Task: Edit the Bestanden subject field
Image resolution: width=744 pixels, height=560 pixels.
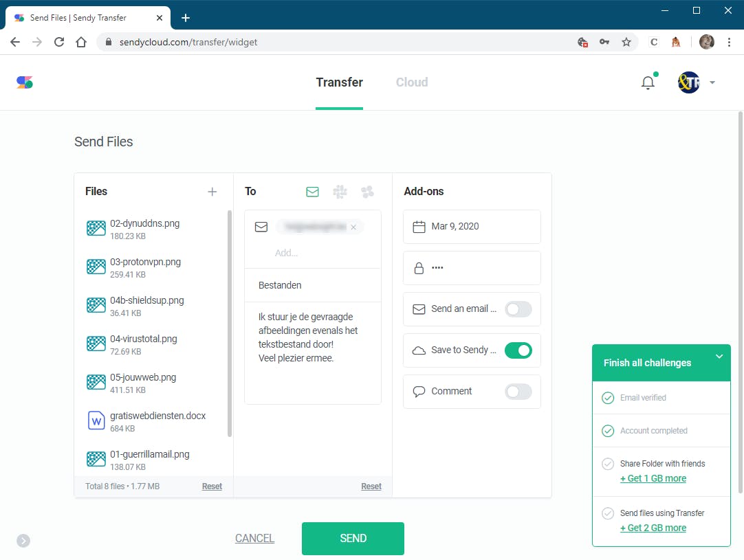Action: 313,285
